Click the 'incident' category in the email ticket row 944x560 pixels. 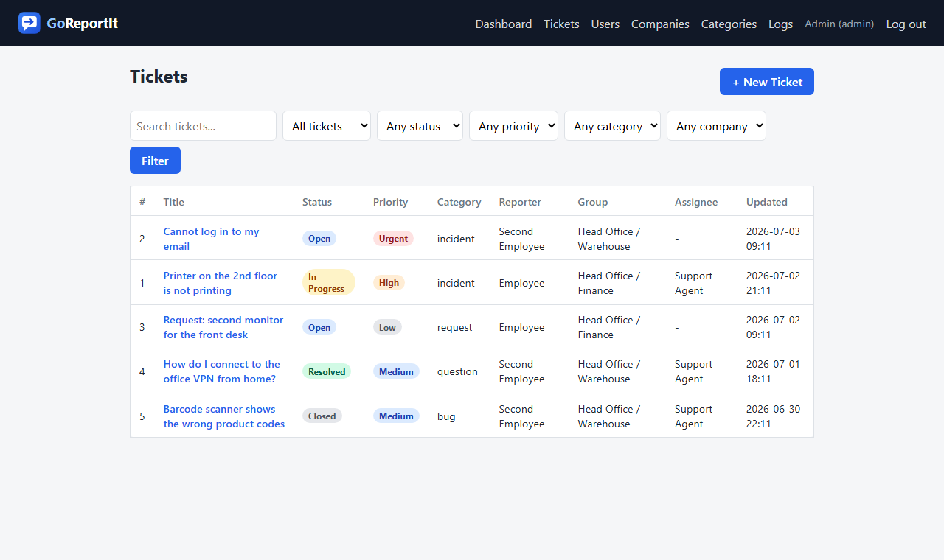[456, 239]
